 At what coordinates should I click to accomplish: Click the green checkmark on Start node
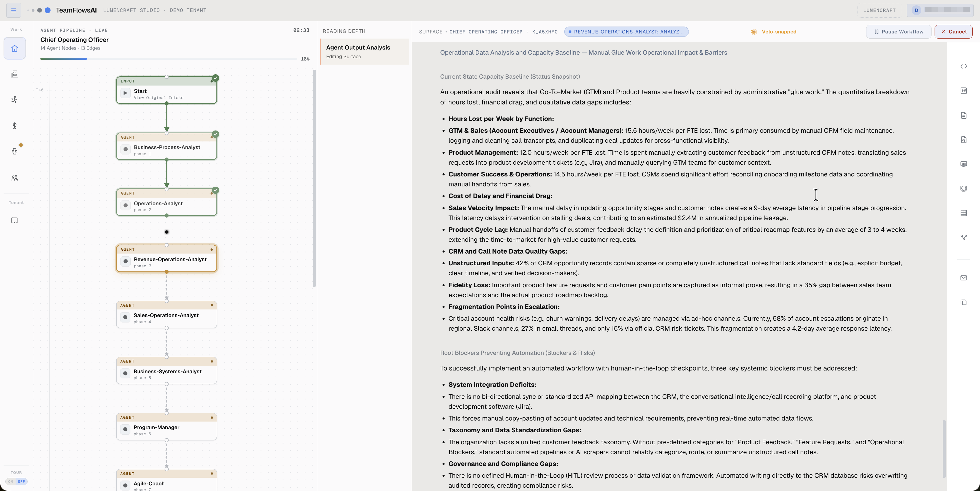(216, 78)
